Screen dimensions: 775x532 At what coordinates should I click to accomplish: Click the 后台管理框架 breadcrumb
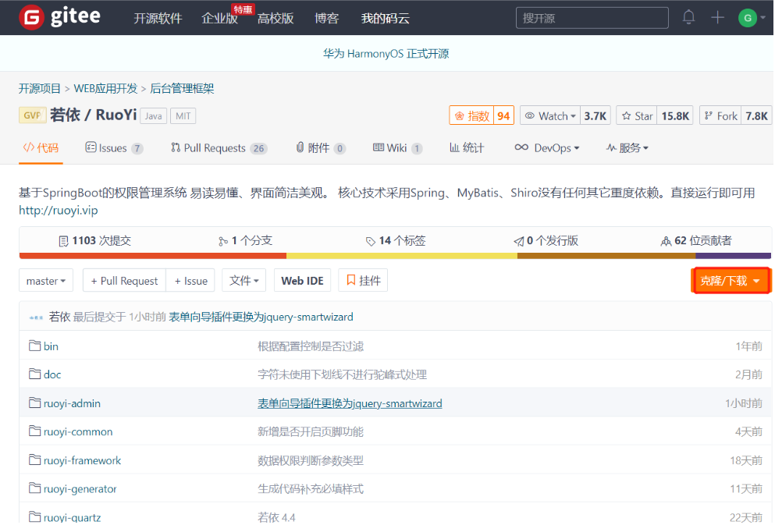(182, 88)
